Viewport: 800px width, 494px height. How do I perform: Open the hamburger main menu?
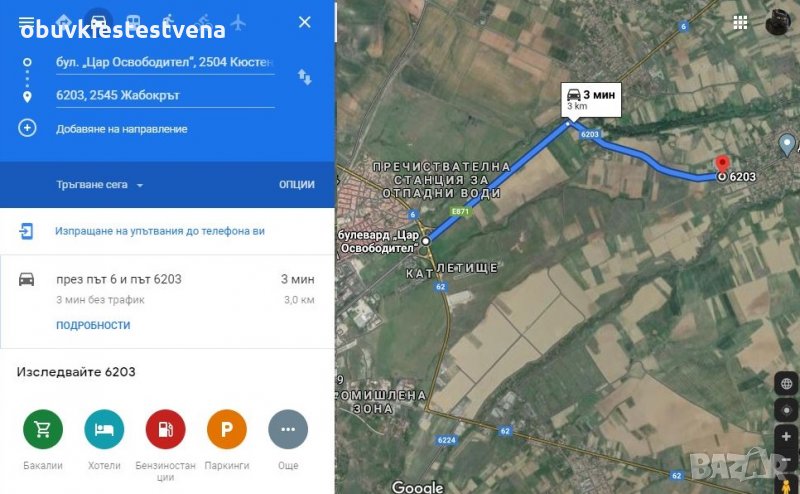26,22
